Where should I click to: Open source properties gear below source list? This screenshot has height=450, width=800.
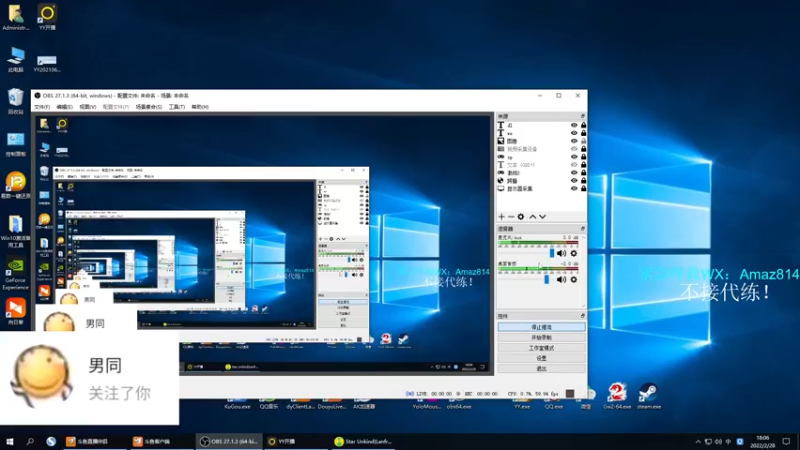pyautogui.click(x=520, y=217)
